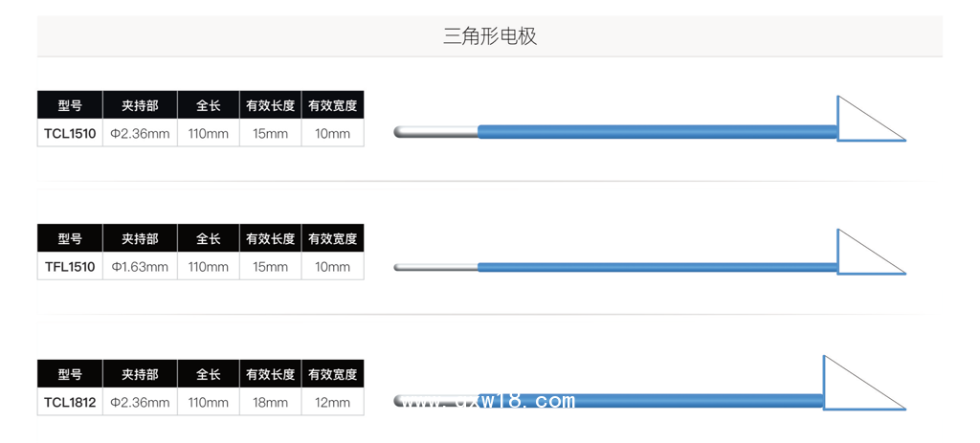The image size is (980, 443).
Task: Click the Φ1.63mm grip diameter cell
Action: pyautogui.click(x=140, y=267)
